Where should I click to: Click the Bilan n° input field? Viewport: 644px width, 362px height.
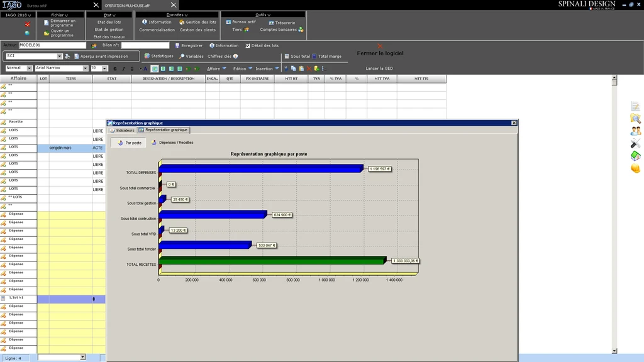coord(145,45)
